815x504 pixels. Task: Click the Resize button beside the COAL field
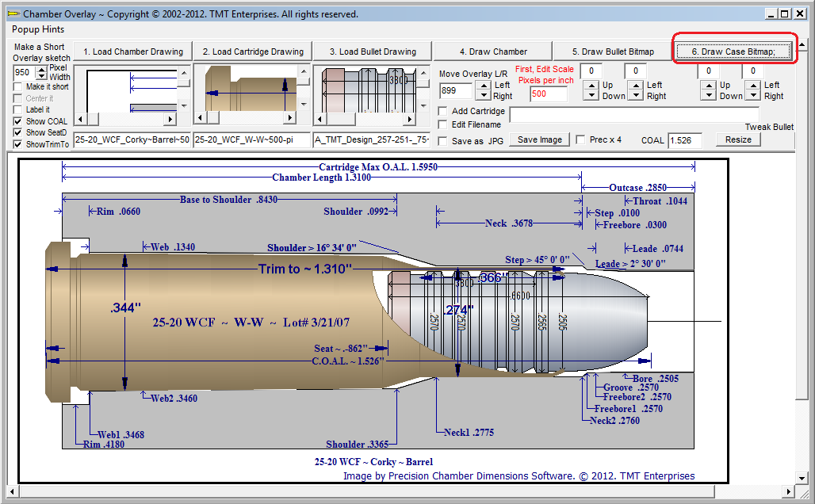coord(738,139)
